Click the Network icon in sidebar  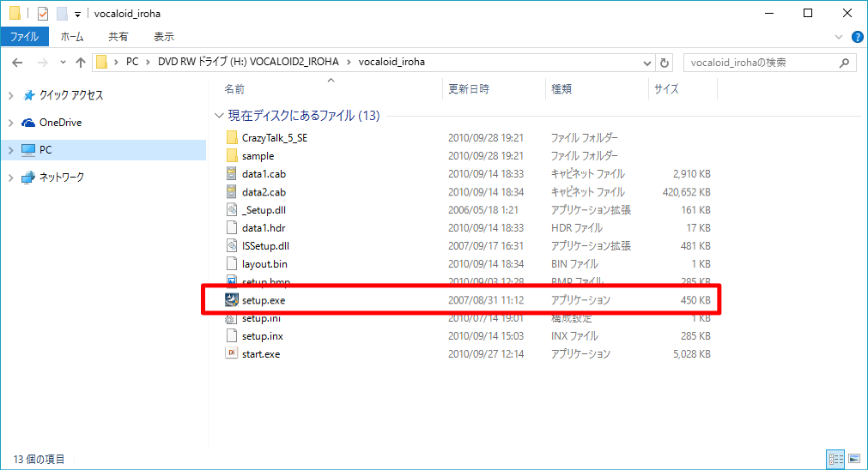pos(28,178)
